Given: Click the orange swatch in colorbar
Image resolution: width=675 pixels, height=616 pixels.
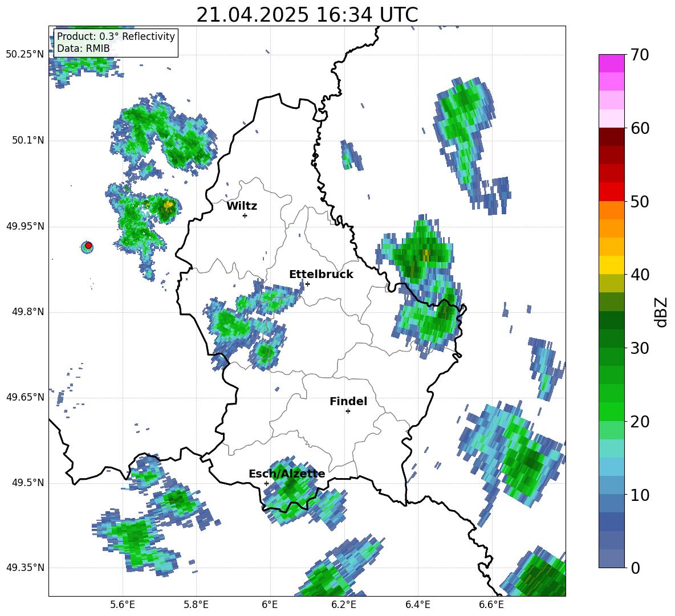Looking at the screenshot, I should [611, 210].
